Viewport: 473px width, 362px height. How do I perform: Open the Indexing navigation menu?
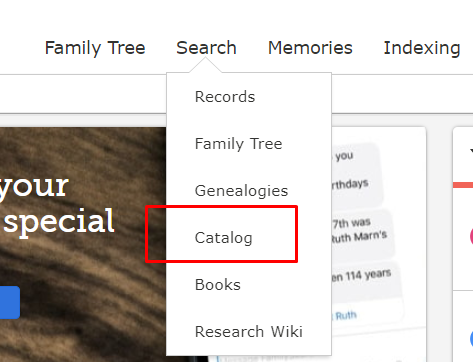pos(422,48)
